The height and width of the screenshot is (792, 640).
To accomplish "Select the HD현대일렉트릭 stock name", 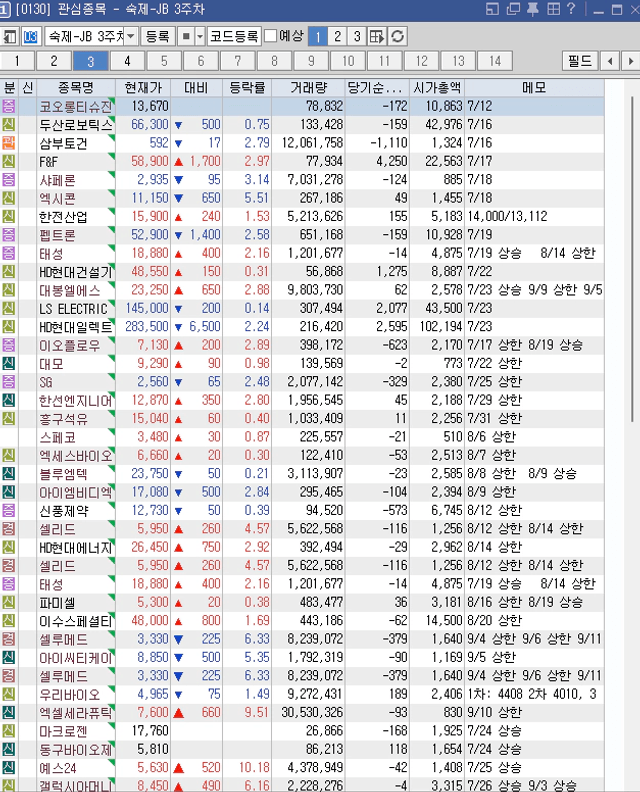I will pos(76,327).
